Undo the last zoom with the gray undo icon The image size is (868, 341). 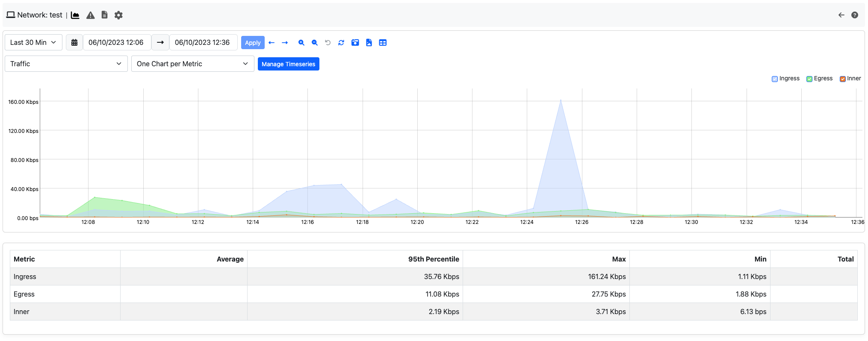point(328,43)
